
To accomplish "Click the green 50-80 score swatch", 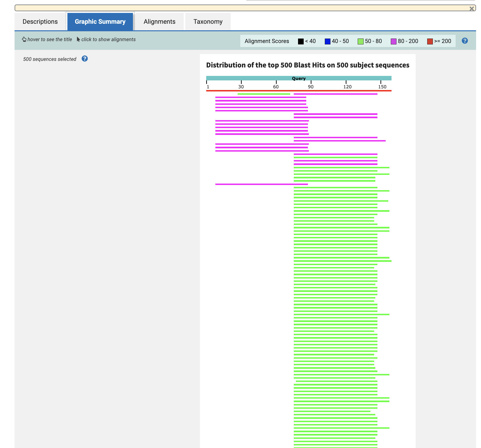I will 360,41.
